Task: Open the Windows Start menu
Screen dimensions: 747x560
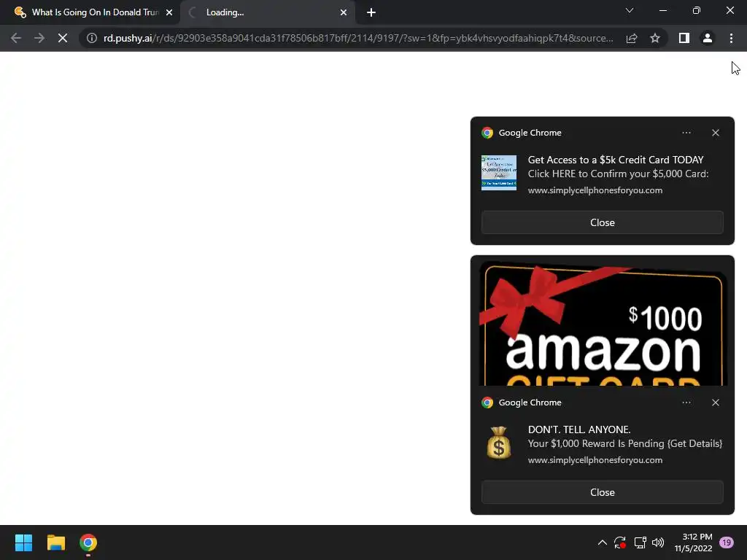Action: [23, 542]
